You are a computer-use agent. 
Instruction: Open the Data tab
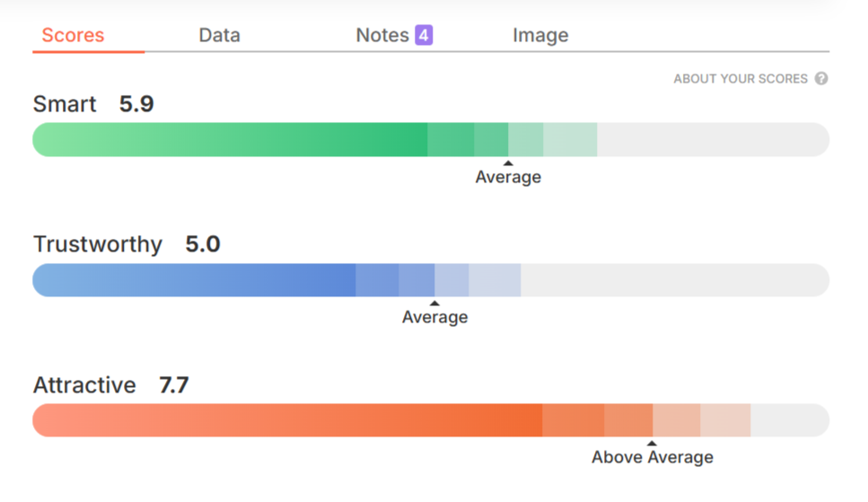pos(219,36)
